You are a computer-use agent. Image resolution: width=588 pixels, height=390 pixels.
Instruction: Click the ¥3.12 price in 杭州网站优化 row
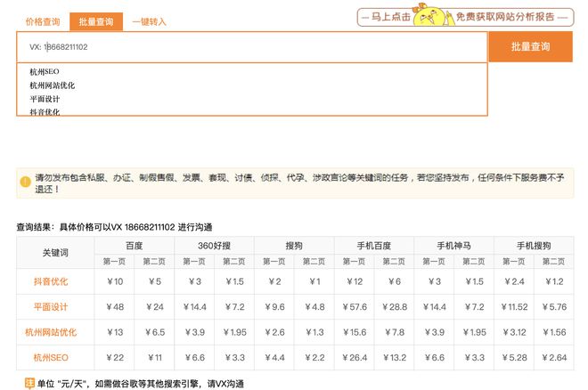pos(514,332)
